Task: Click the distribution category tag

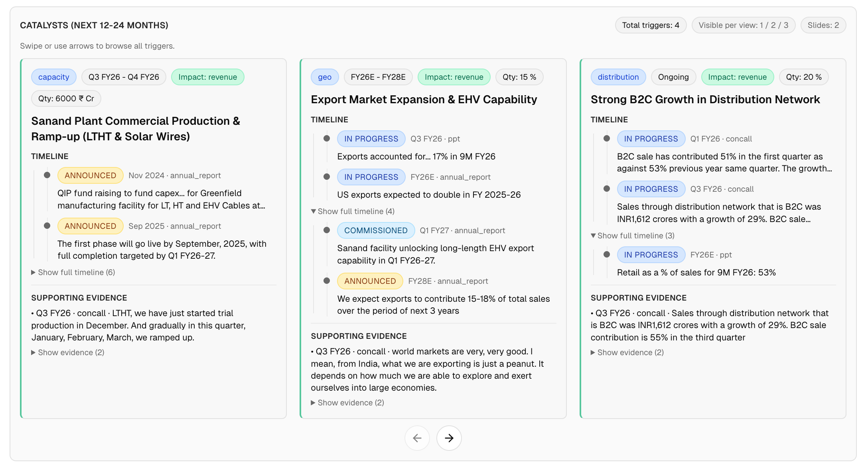Action: pyautogui.click(x=618, y=77)
